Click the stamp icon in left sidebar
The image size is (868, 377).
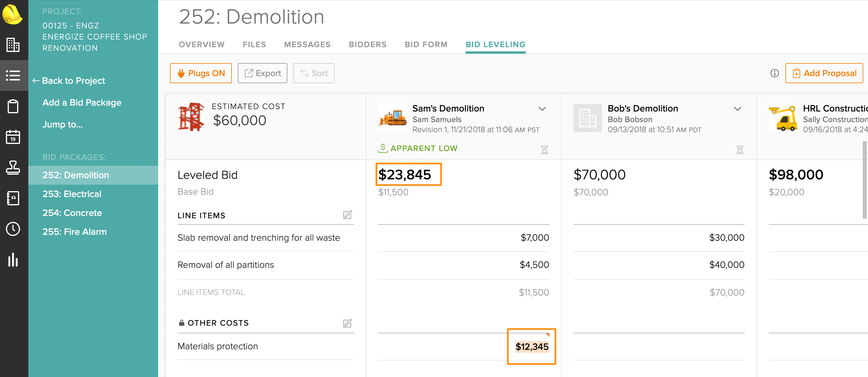13,168
